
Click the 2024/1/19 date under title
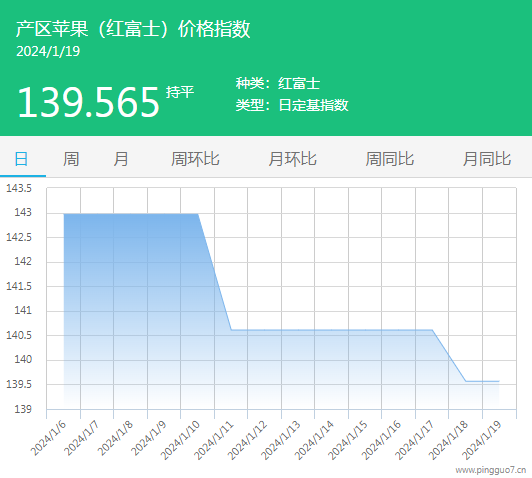(48, 52)
